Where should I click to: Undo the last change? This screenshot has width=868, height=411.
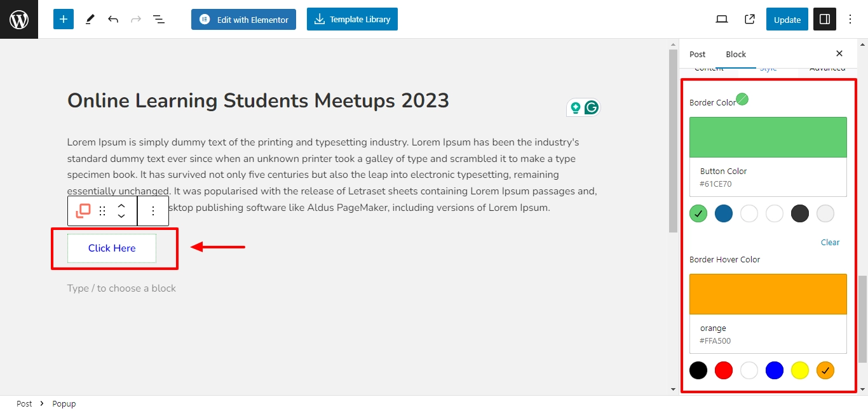pos(113,19)
